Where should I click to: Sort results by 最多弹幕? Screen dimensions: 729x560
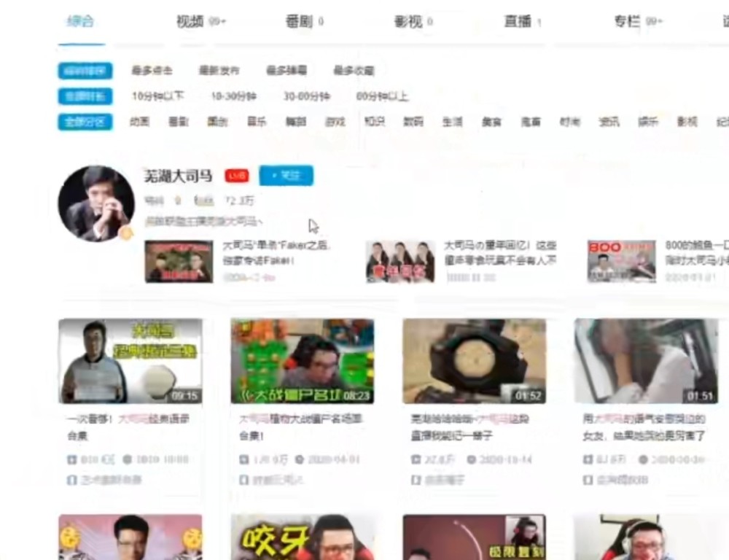pyautogui.click(x=286, y=71)
